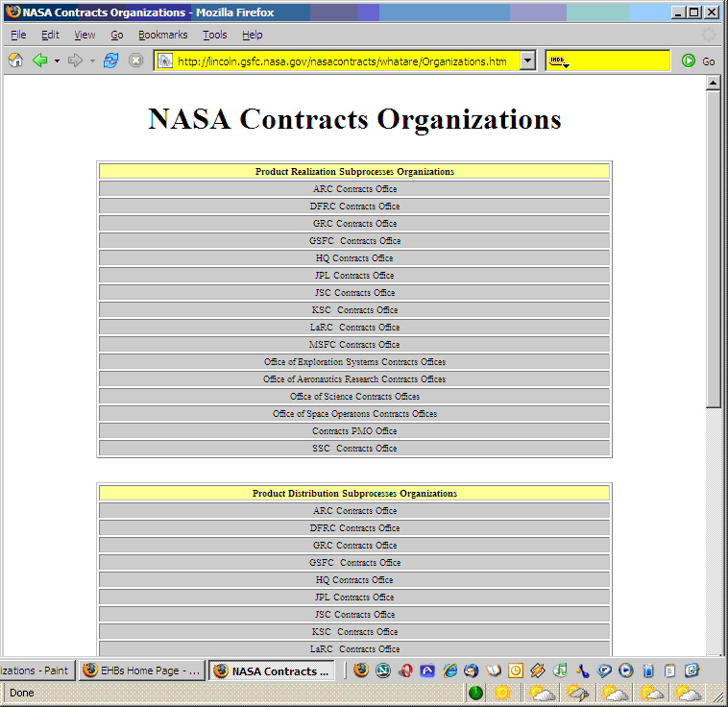Image resolution: width=728 pixels, height=707 pixels.
Task: Click the page icon in address bar
Action: point(165,61)
